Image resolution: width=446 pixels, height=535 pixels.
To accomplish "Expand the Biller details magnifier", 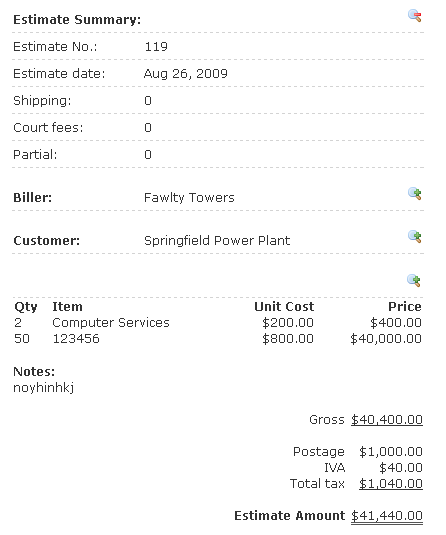I will click(x=415, y=193).
